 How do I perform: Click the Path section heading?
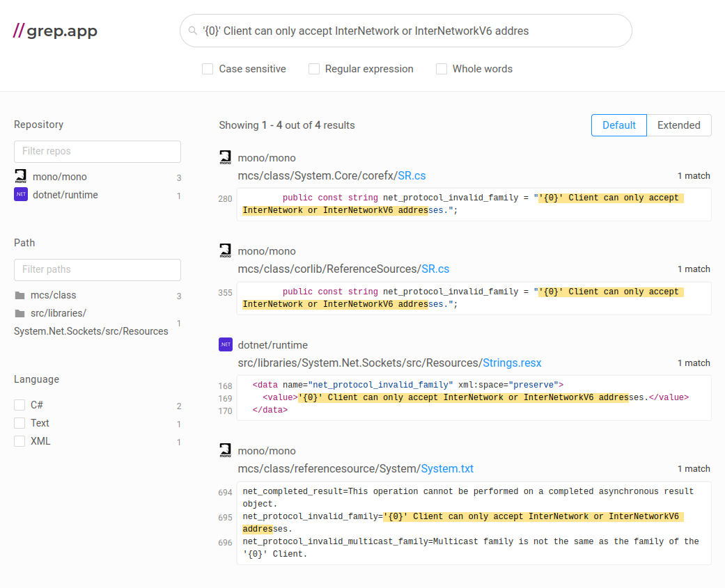[24, 243]
